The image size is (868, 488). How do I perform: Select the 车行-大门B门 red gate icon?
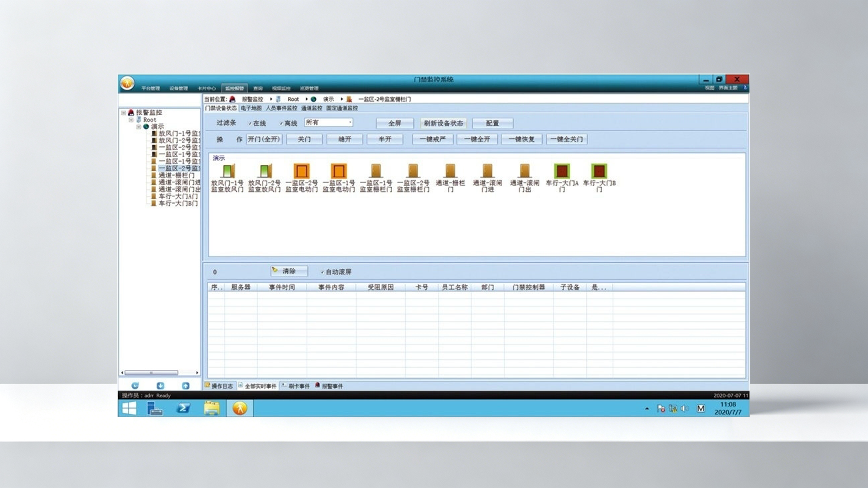click(599, 171)
